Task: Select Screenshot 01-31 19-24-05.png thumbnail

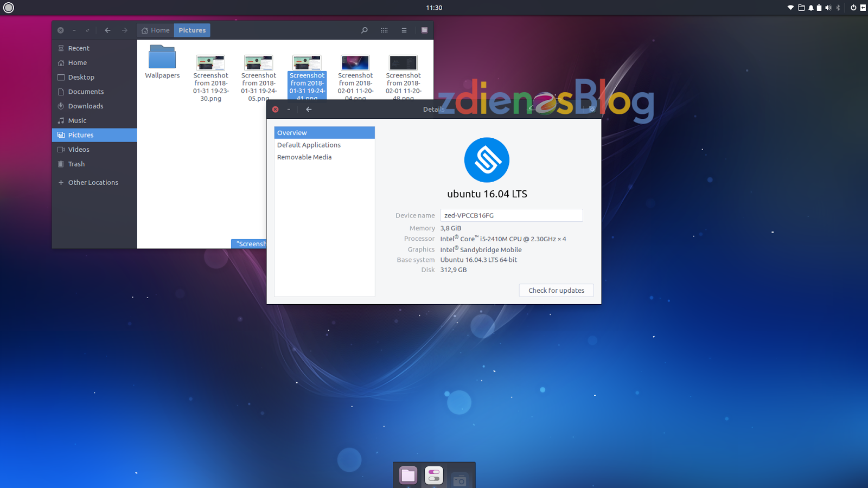Action: click(259, 63)
